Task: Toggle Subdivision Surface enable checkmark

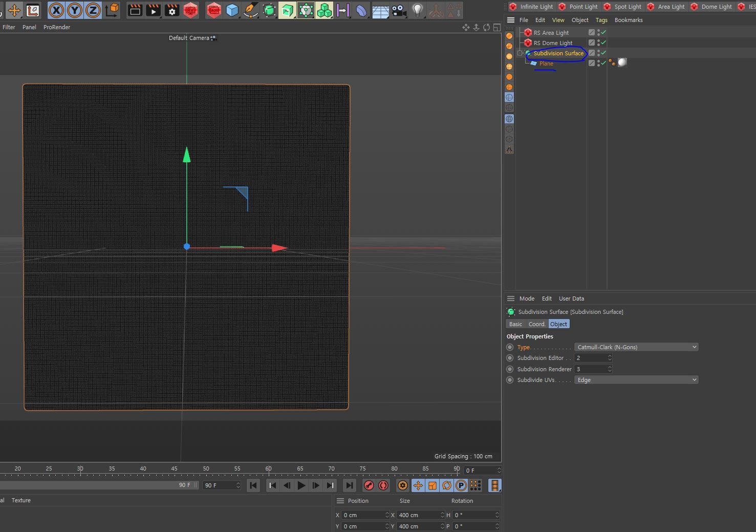Action: point(603,53)
